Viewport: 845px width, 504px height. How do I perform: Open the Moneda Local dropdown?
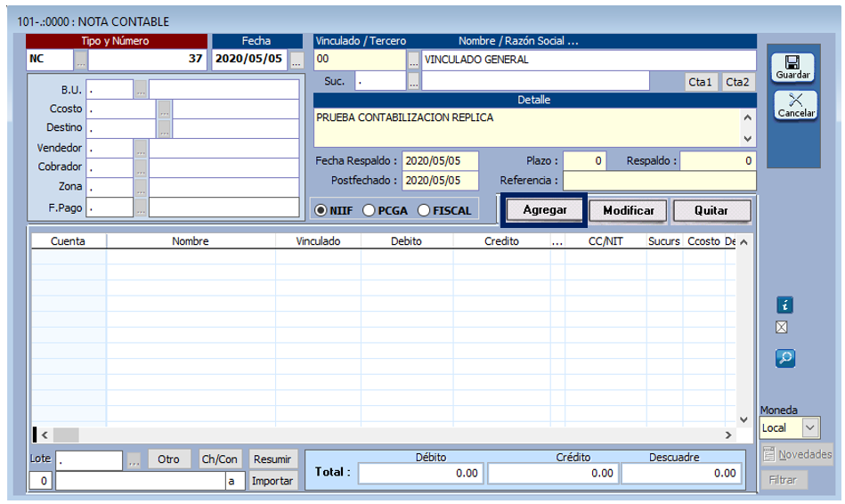tap(810, 428)
